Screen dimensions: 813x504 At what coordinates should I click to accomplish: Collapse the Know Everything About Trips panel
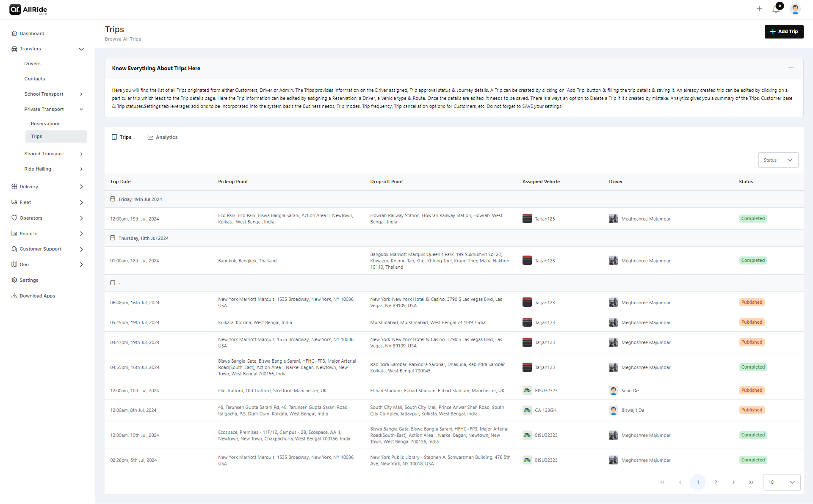[x=791, y=68]
